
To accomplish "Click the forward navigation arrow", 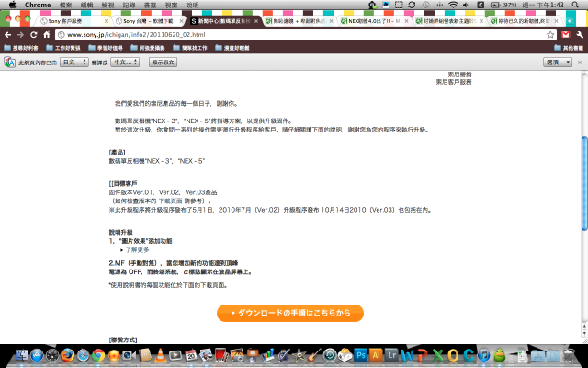I will [20, 35].
